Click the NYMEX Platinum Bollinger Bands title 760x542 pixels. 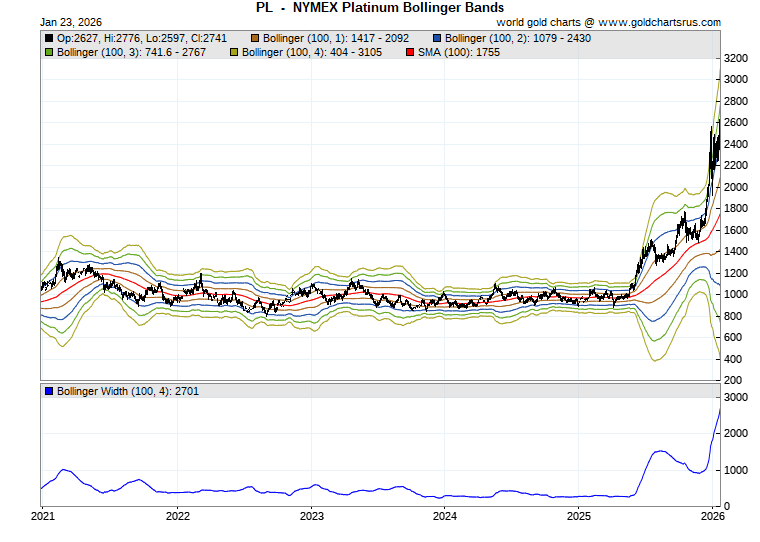pos(379,7)
